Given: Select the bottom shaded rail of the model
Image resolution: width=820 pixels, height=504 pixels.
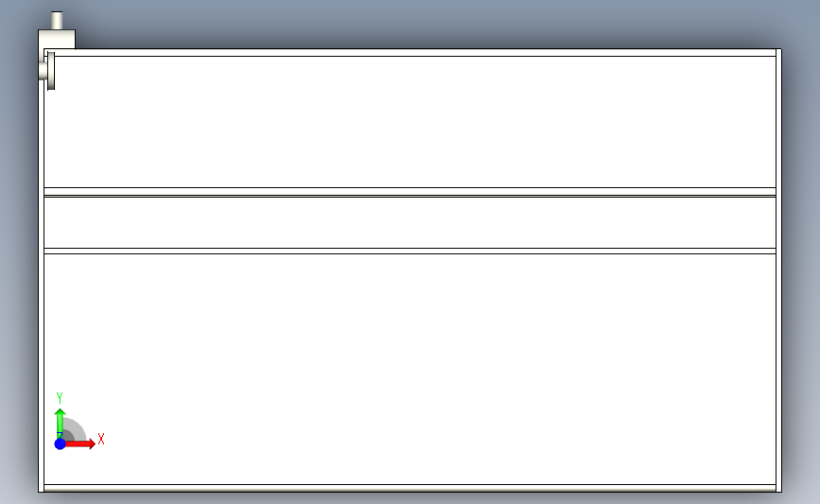Looking at the screenshot, I should pos(410,488).
